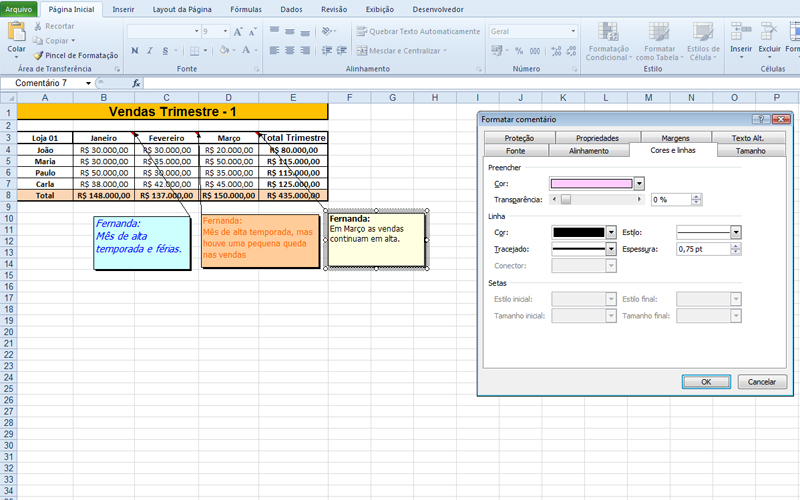This screenshot has width=800, height=500.
Task: Open Estilos de Célula gallery
Action: (703, 41)
